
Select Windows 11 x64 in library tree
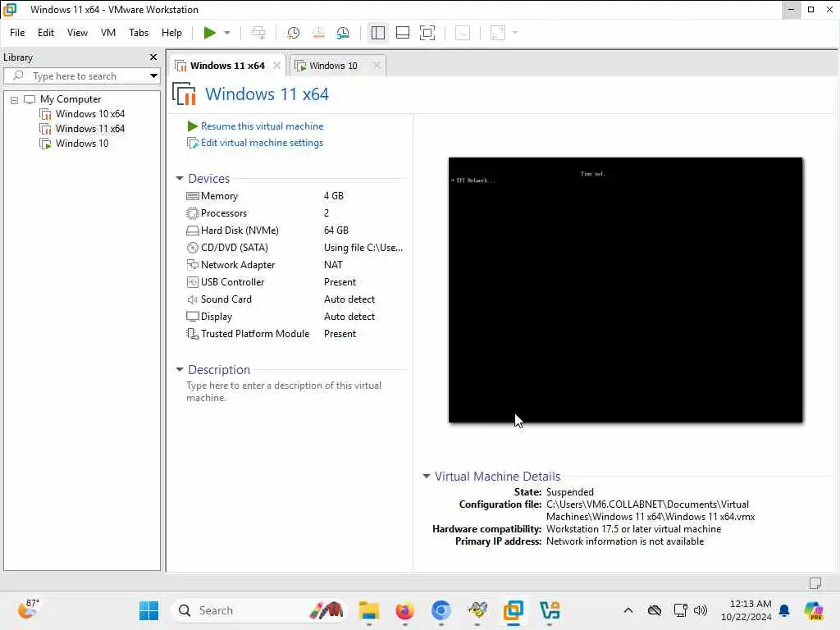(90, 129)
